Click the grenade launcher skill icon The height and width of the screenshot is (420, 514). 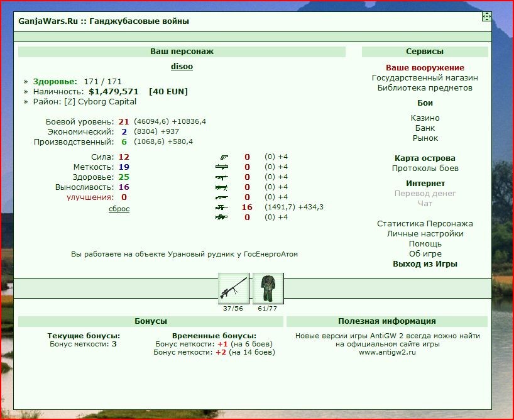(222, 167)
